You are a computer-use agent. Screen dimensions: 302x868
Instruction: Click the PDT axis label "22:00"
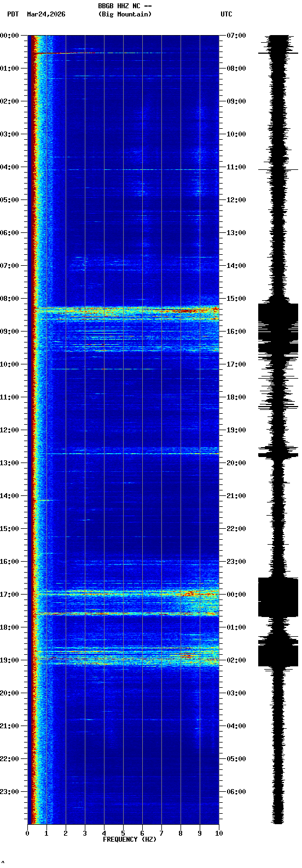(x=10, y=759)
